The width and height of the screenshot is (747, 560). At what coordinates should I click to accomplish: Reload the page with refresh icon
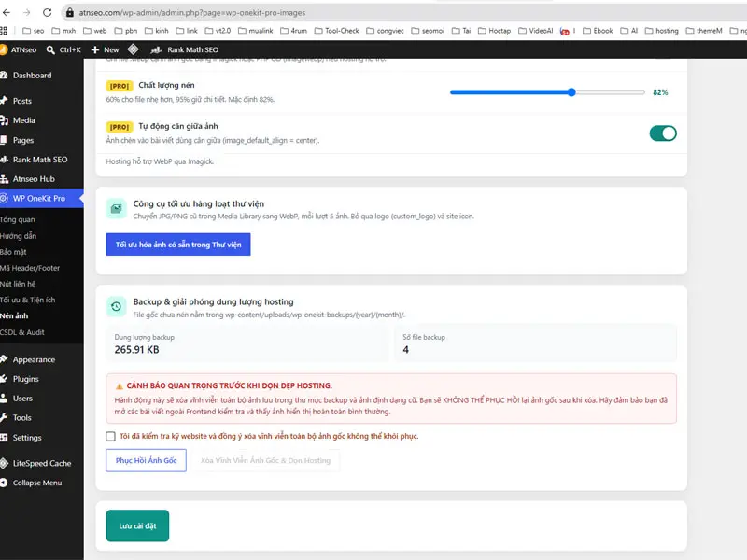(x=48, y=12)
